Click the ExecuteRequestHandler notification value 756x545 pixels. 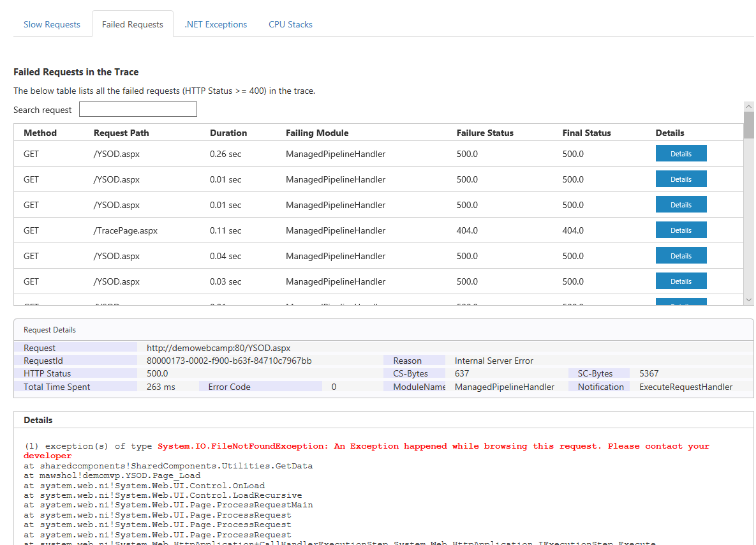(686, 387)
